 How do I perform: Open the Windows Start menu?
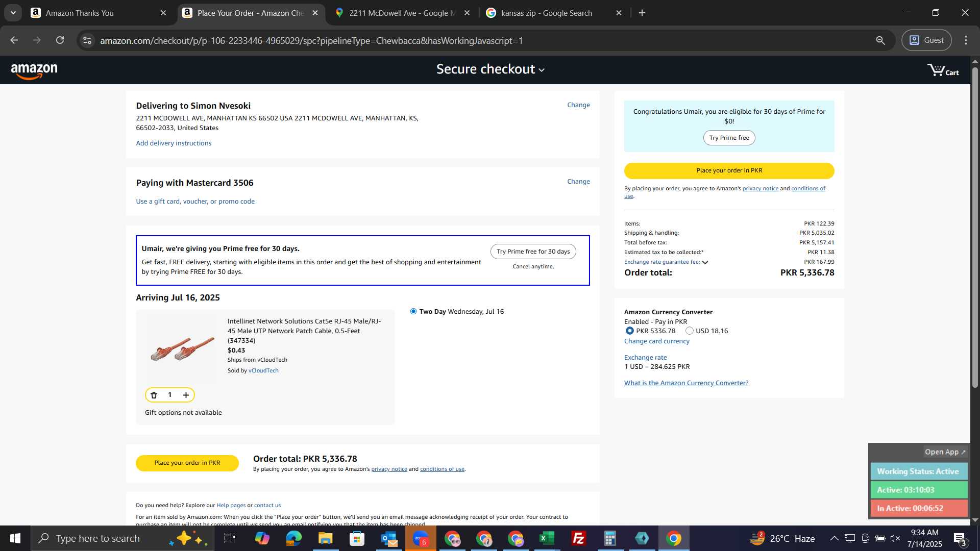click(15, 538)
